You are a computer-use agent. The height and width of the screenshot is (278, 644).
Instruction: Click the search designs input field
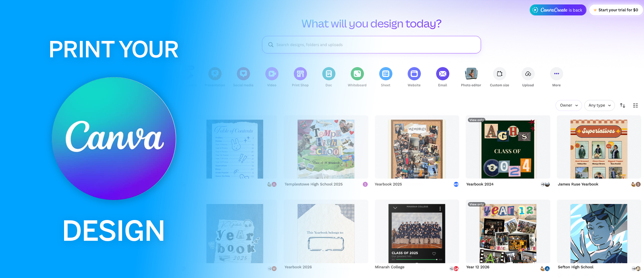pos(371,45)
